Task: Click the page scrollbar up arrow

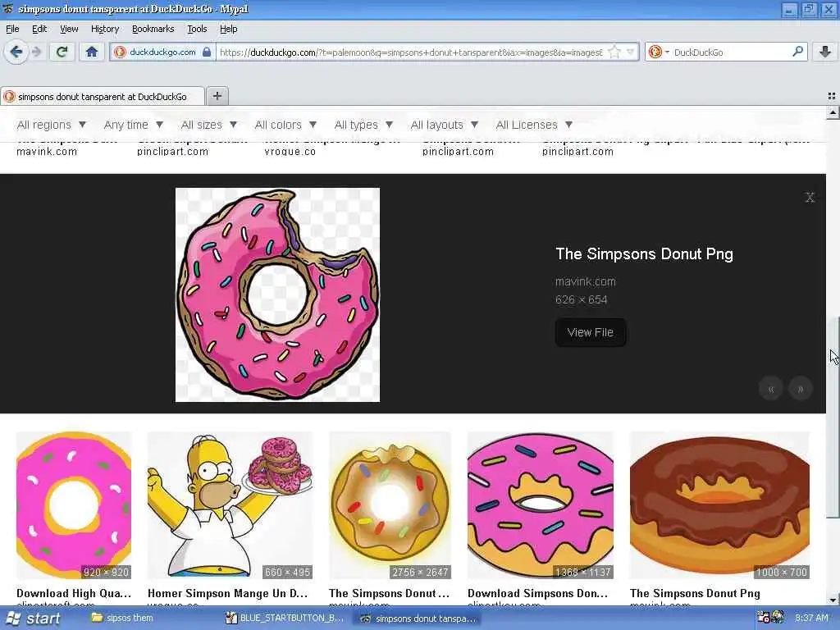Action: coord(833,112)
